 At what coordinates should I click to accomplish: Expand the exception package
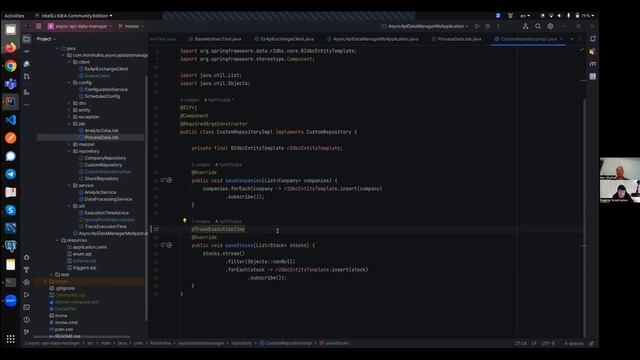coord(69,117)
